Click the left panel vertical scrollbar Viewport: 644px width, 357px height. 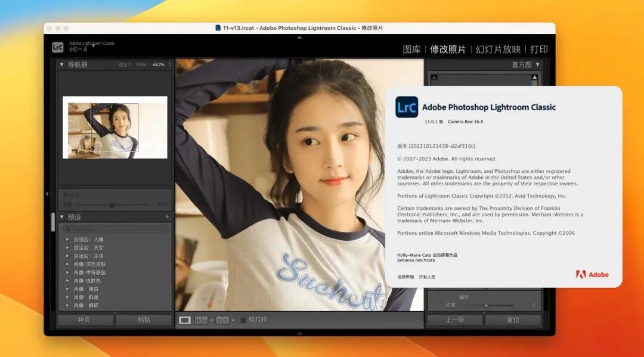53,222
